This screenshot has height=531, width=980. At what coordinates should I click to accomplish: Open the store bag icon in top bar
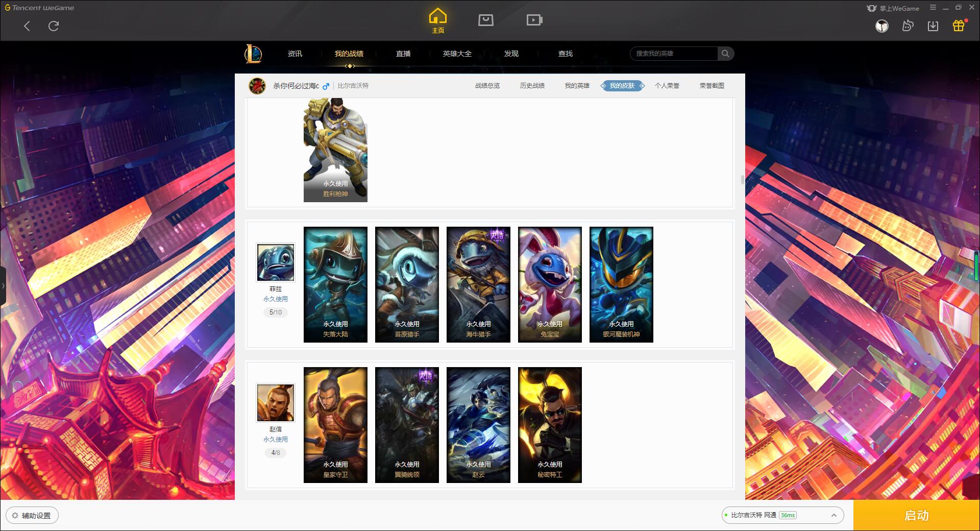[486, 20]
